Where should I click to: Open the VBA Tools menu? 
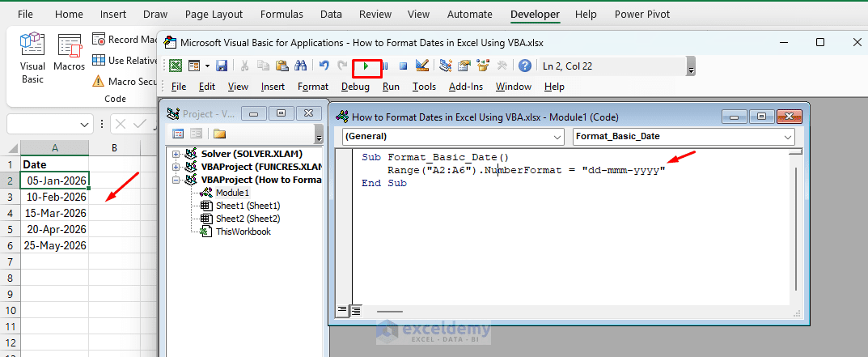425,87
